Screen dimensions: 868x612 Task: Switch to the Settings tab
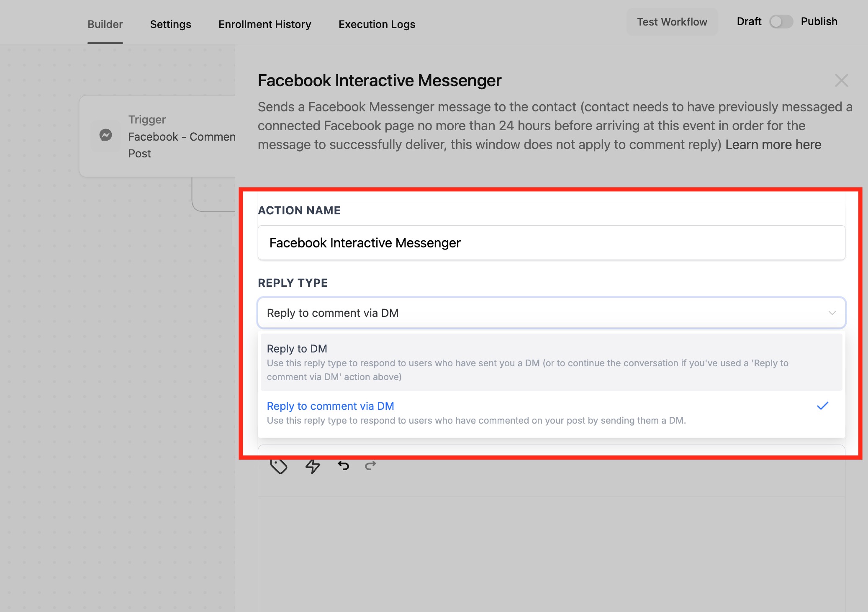170,24
